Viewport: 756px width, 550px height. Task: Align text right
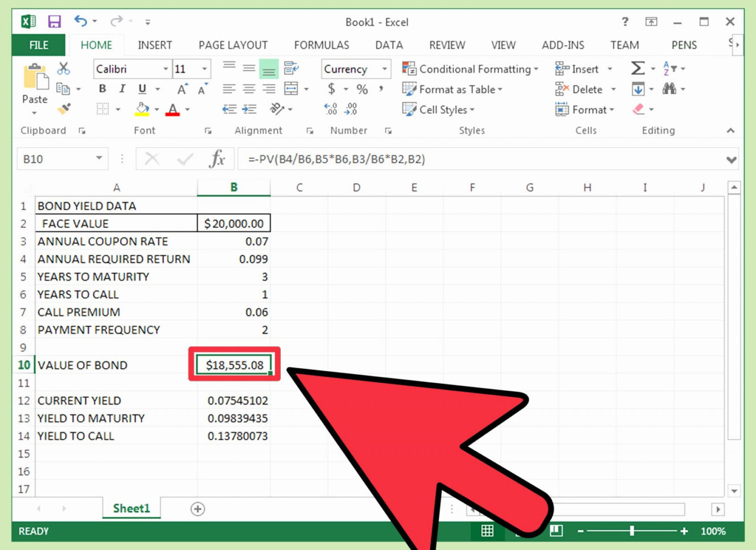coord(269,89)
